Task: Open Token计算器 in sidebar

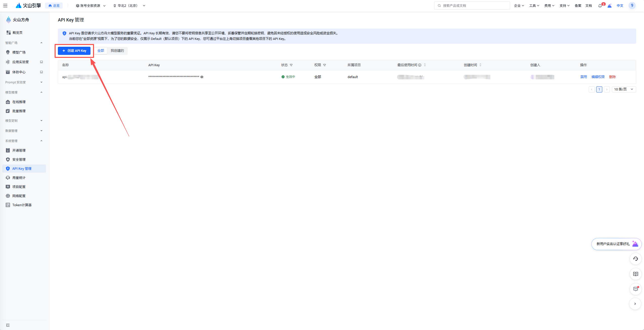Action: pyautogui.click(x=22, y=205)
